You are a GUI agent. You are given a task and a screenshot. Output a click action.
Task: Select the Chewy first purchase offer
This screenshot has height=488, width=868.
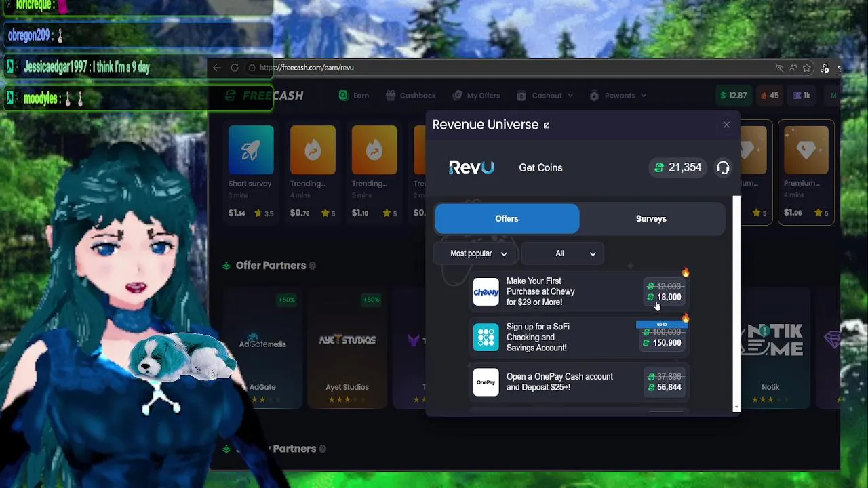click(x=580, y=292)
